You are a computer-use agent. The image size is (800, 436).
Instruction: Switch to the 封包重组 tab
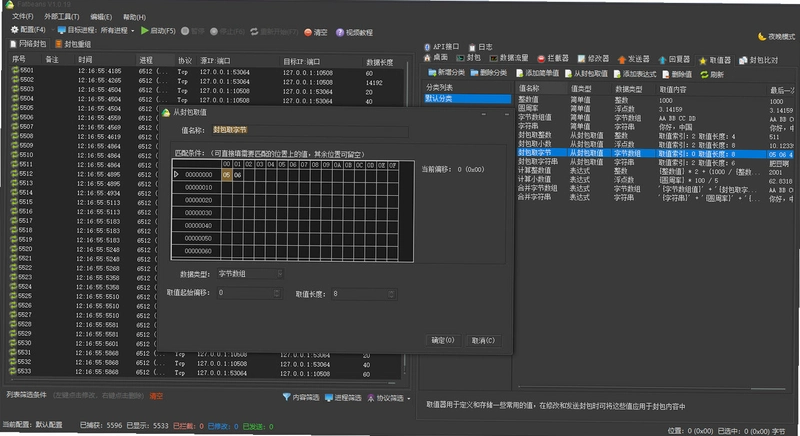73,44
